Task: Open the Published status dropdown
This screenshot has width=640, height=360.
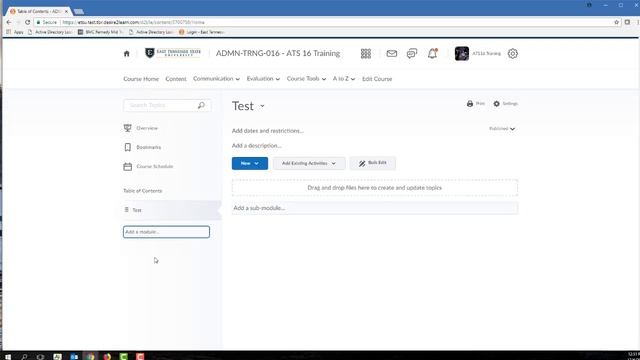Action: [502, 129]
